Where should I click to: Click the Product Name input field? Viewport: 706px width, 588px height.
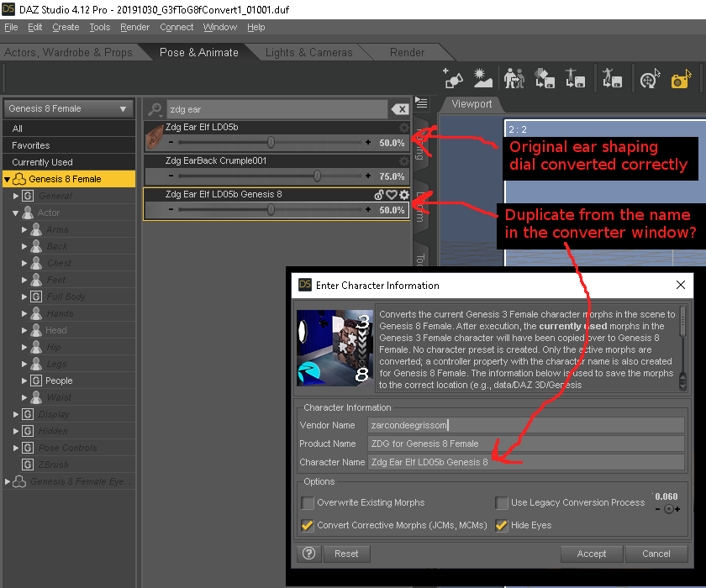tap(526, 444)
